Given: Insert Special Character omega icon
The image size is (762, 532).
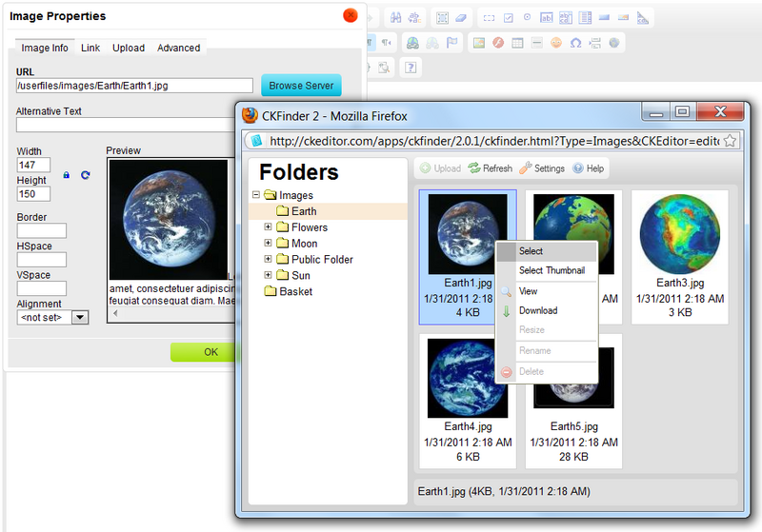Looking at the screenshot, I should 576,43.
